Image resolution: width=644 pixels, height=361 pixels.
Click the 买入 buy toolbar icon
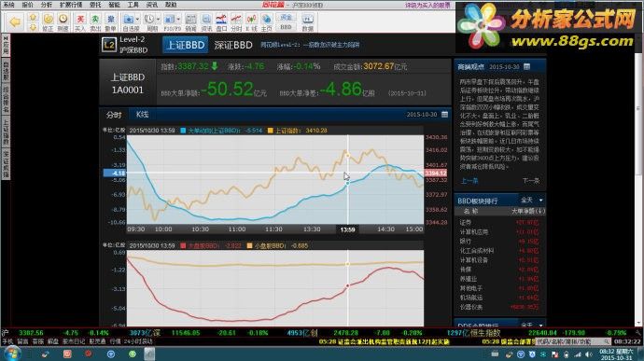[80, 22]
